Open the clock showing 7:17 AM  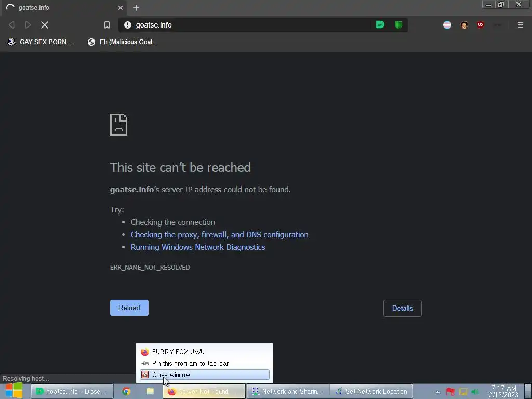coord(503,391)
